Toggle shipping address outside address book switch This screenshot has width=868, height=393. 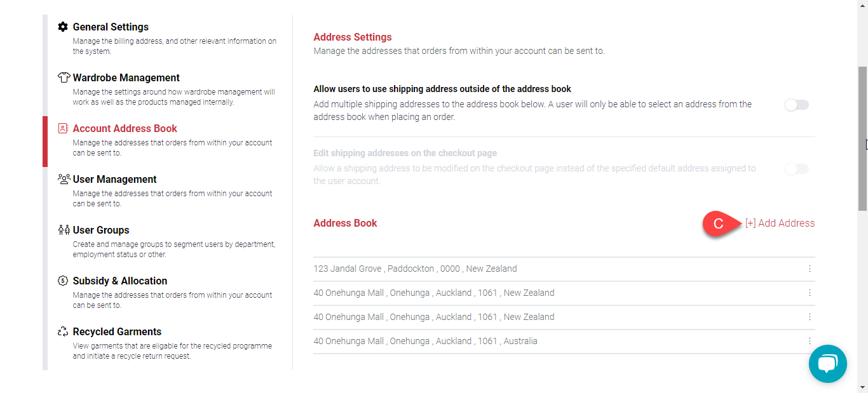click(796, 105)
